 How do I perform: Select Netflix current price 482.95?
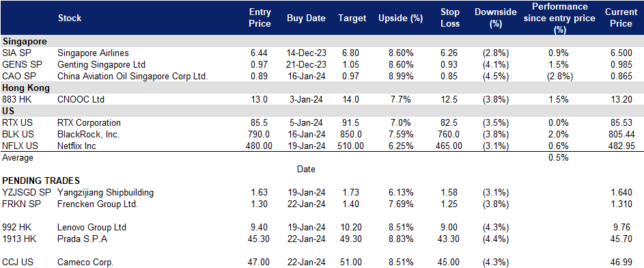coord(621,146)
